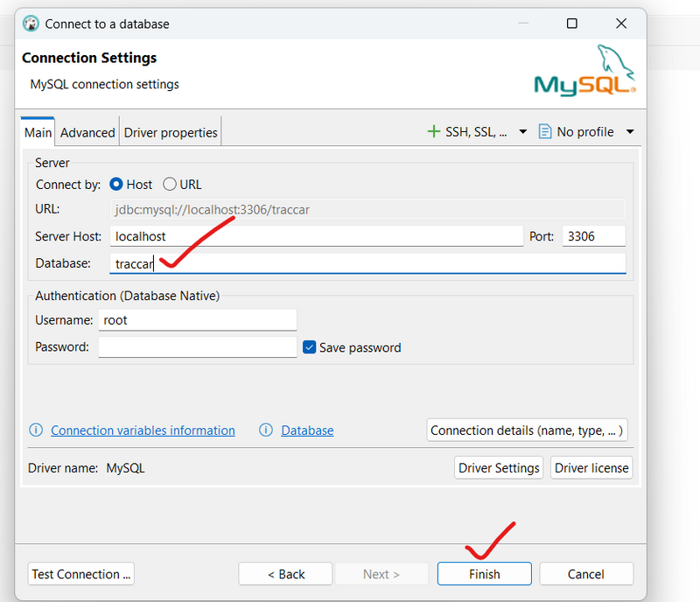Close the Connect to a database dialog
This screenshot has width=700, height=602.
[621, 24]
